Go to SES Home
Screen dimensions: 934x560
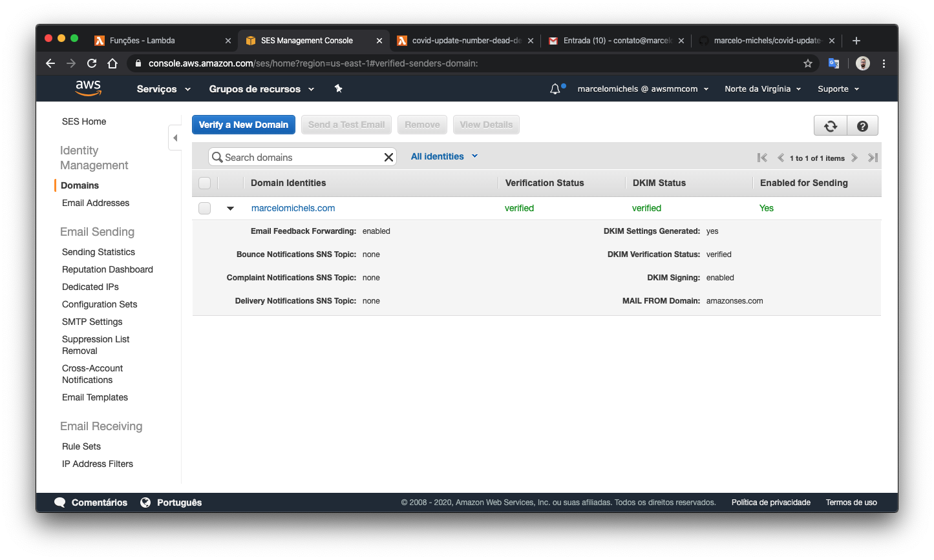[84, 121]
